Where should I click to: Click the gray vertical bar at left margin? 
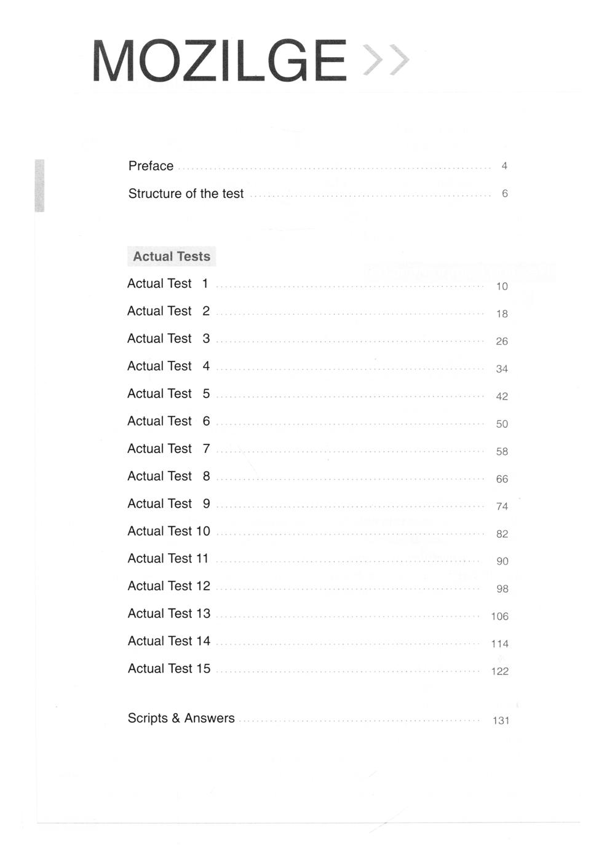point(39,185)
